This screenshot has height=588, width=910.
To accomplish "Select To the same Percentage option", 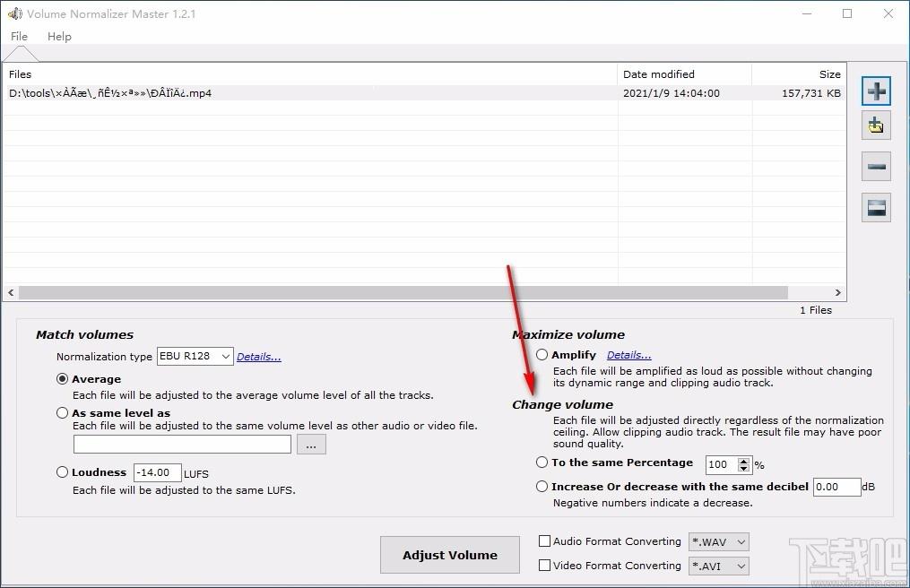I will click(x=542, y=462).
